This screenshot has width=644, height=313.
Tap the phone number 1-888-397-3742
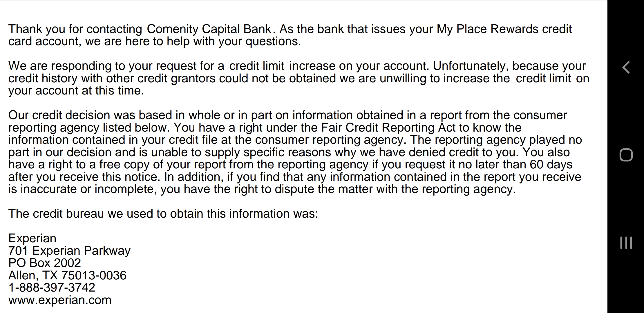tap(52, 287)
